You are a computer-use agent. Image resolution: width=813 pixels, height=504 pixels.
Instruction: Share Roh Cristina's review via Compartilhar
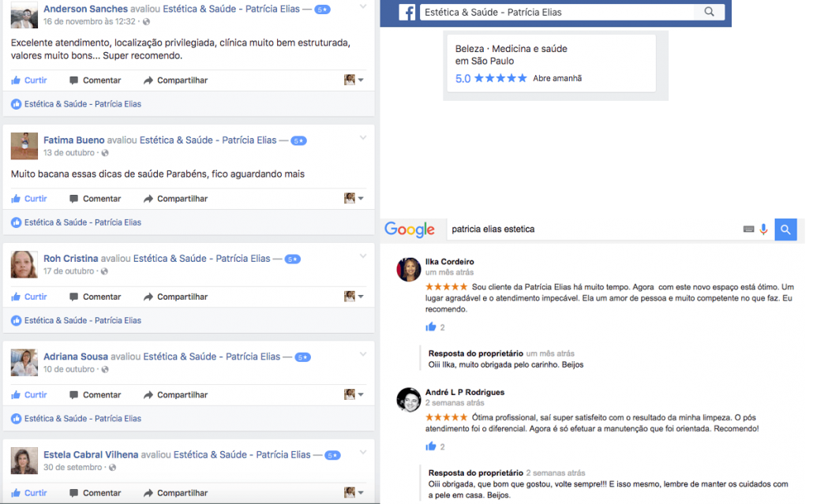[175, 297]
